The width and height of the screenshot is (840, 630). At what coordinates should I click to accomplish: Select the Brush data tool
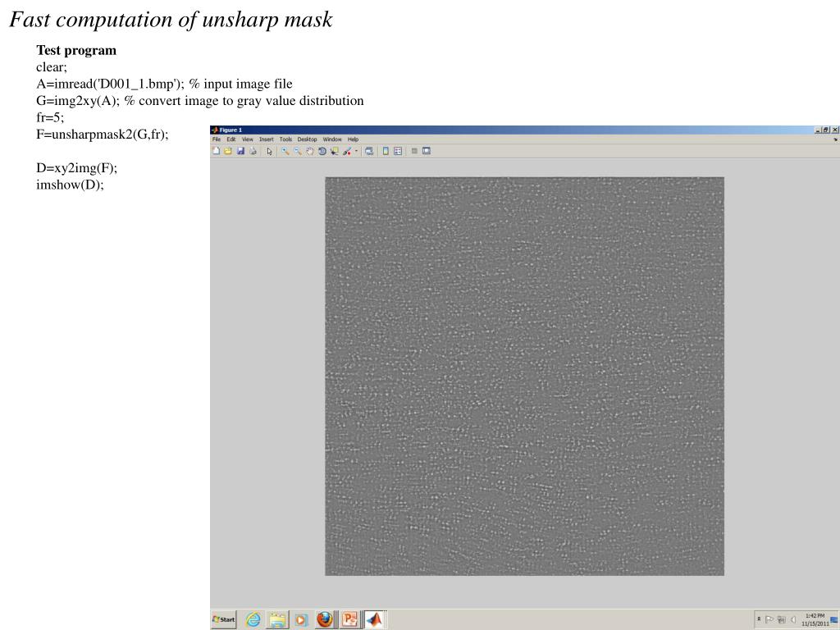pyautogui.click(x=347, y=151)
